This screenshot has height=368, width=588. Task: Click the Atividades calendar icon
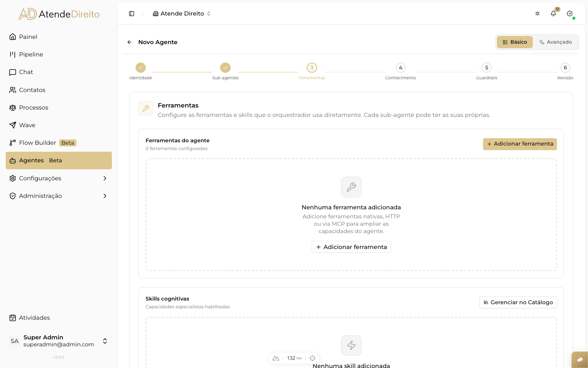pos(13,318)
